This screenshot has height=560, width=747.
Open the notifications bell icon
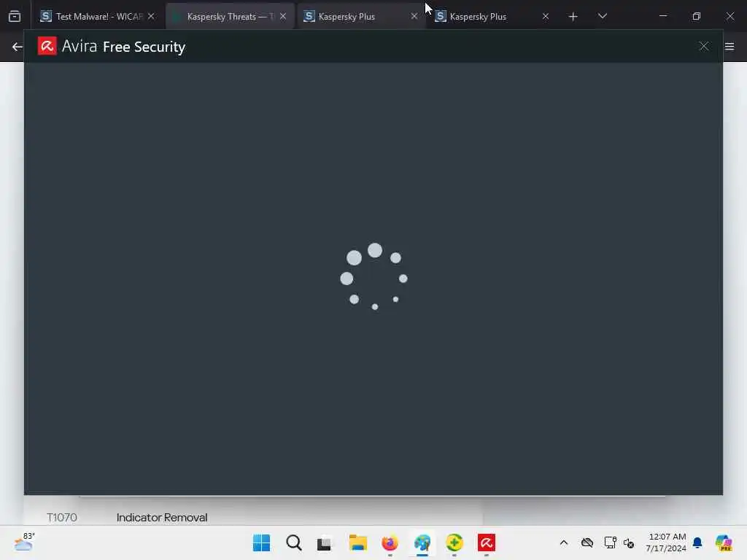coord(697,542)
